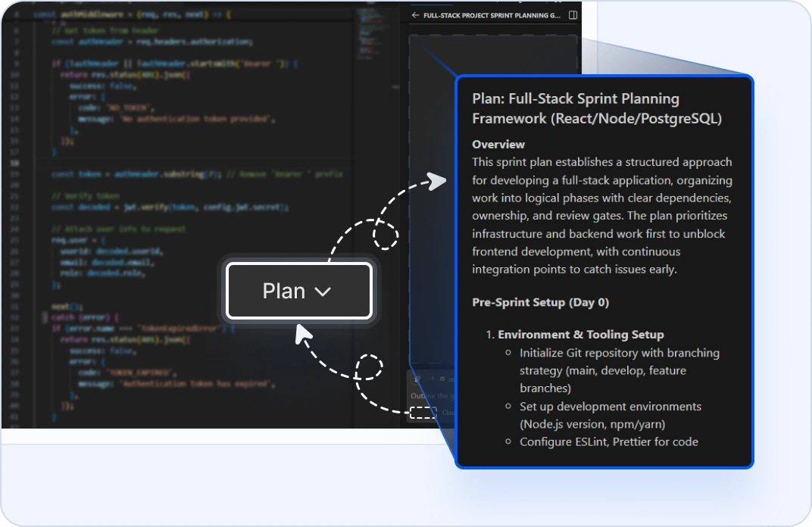Select the 'Overview' heading in the plan

tap(498, 144)
